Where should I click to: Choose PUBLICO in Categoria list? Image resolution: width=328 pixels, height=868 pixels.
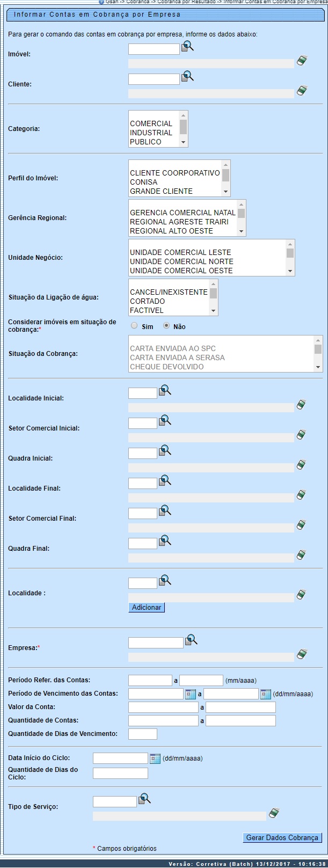145,142
